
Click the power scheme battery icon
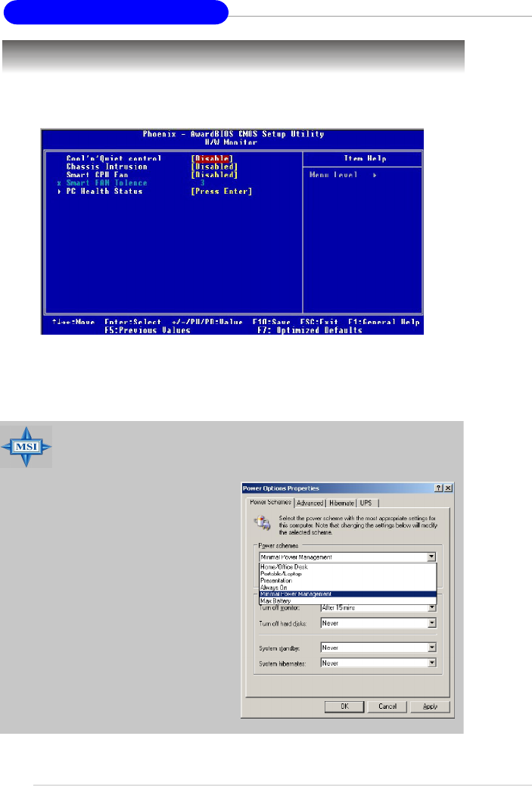click(263, 522)
